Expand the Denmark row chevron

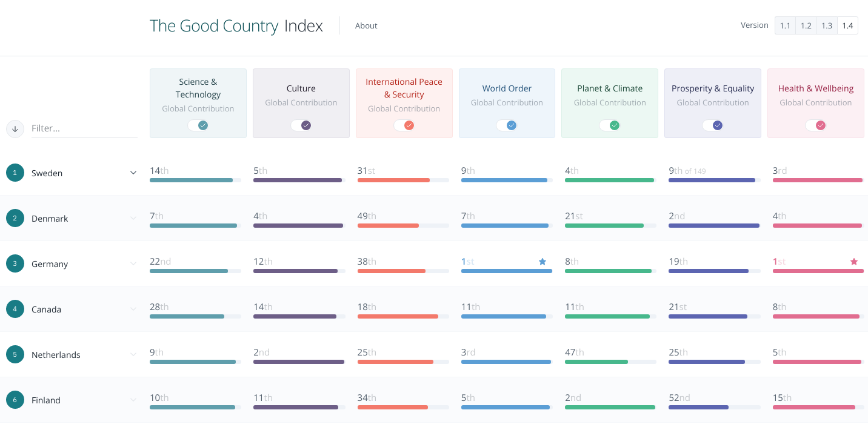point(133,218)
